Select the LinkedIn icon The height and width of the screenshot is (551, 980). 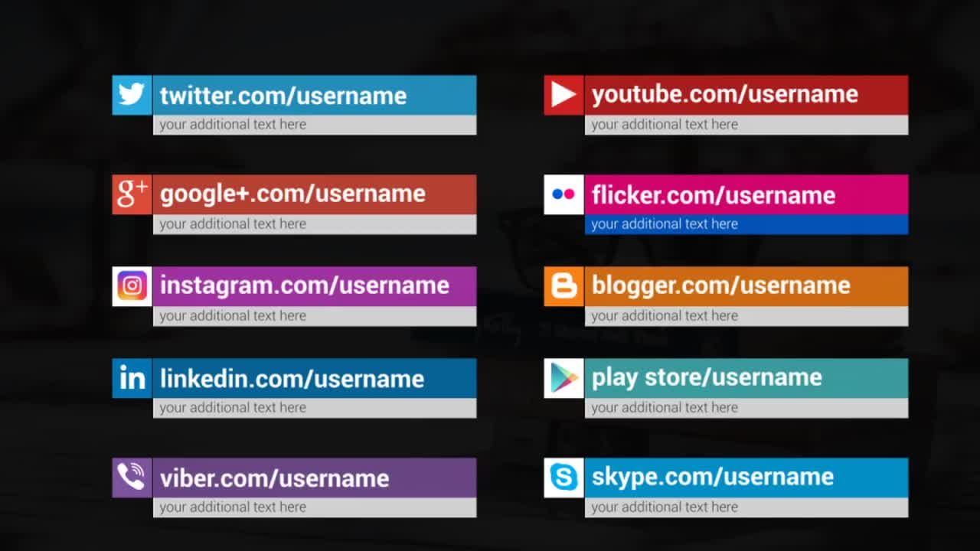(132, 378)
